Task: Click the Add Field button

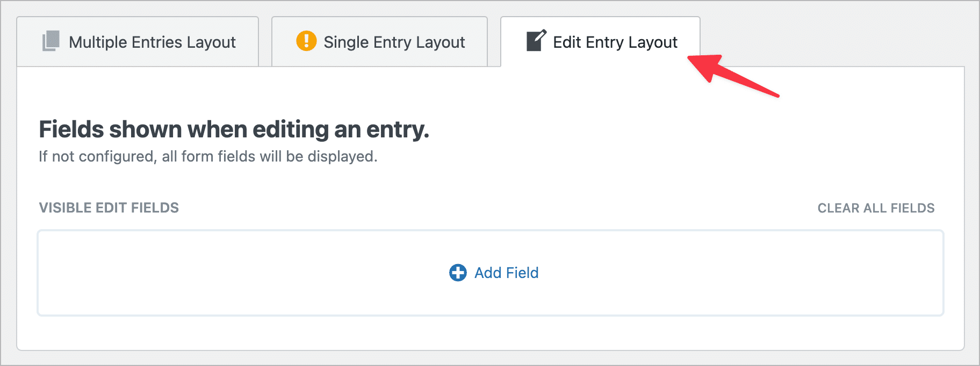Action: point(494,273)
